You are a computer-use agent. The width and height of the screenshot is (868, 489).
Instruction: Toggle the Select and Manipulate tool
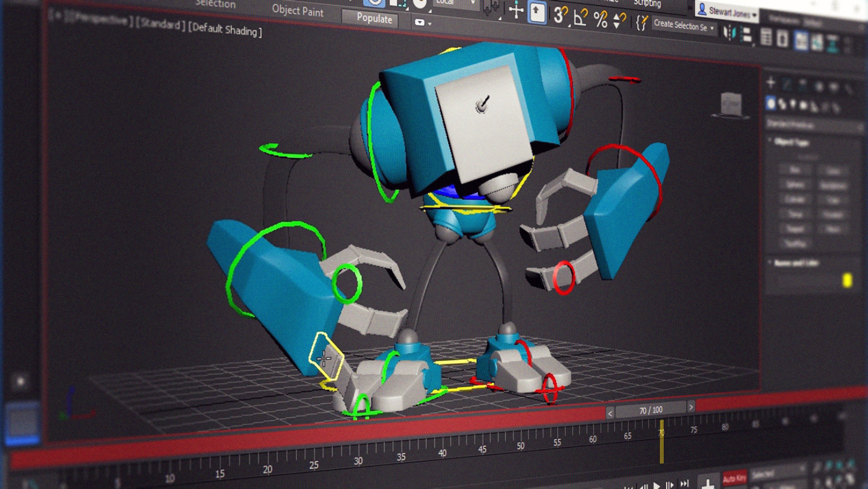tap(516, 11)
